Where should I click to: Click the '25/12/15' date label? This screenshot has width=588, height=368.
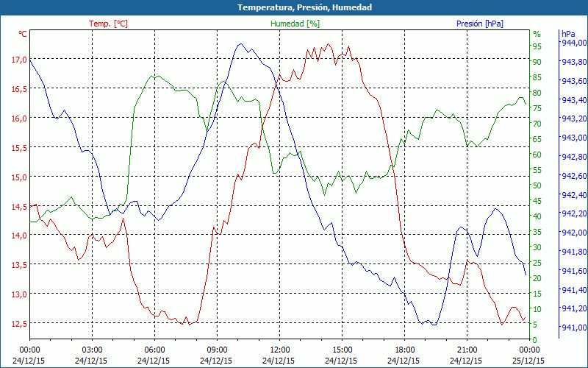tap(528, 361)
